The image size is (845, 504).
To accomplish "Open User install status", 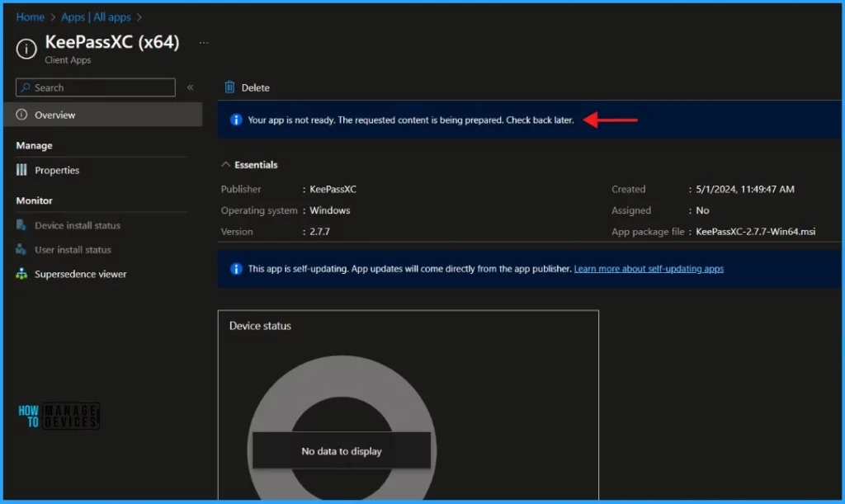I will pos(73,250).
